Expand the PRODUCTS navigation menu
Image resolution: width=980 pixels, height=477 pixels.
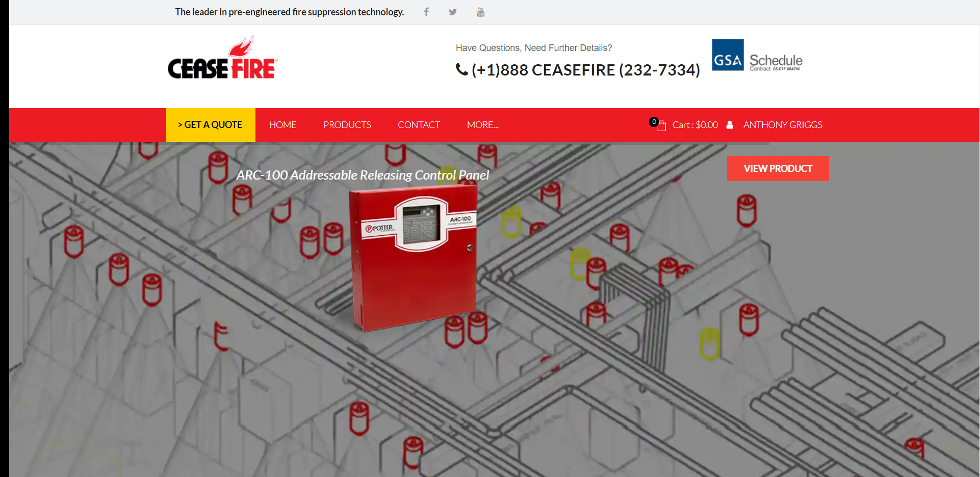click(347, 124)
